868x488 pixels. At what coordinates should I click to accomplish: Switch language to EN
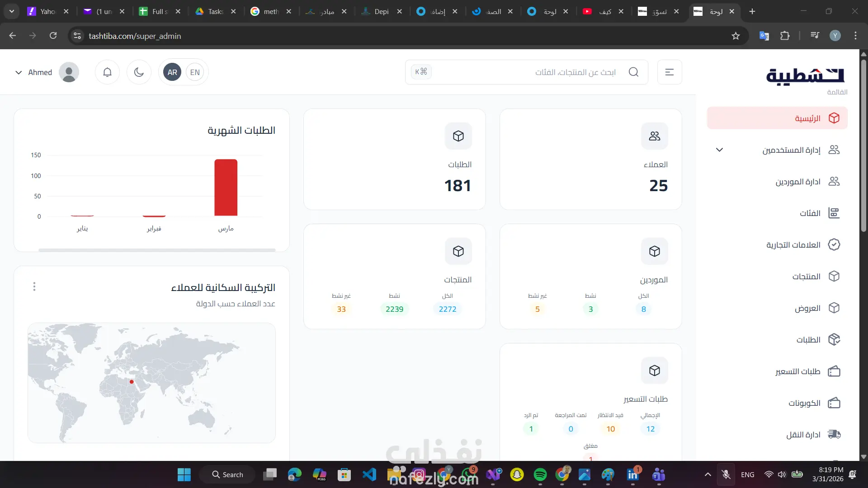click(195, 72)
